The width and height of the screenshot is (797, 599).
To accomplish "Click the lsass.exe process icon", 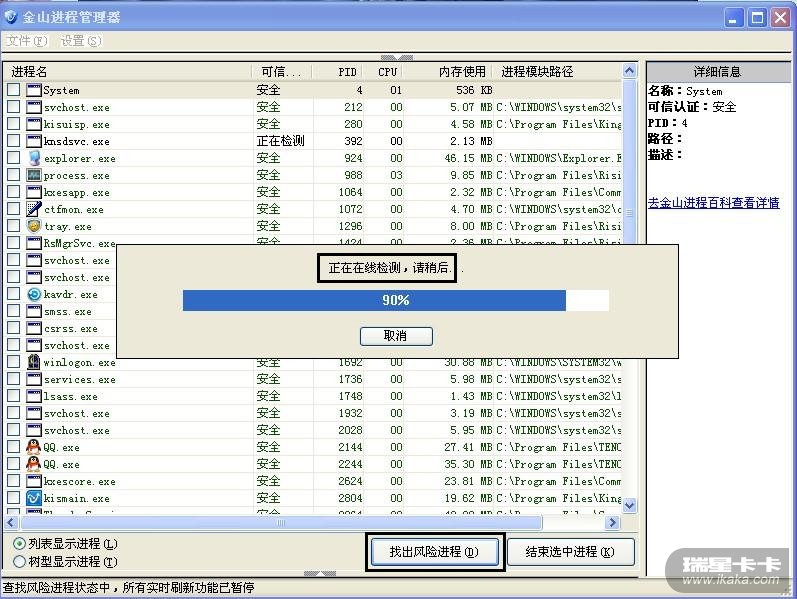I will (34, 396).
